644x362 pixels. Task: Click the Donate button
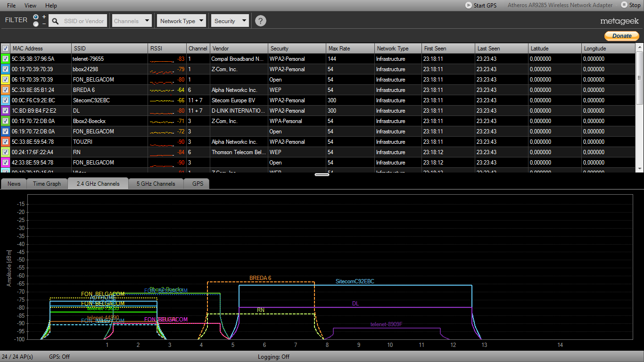coord(622,36)
